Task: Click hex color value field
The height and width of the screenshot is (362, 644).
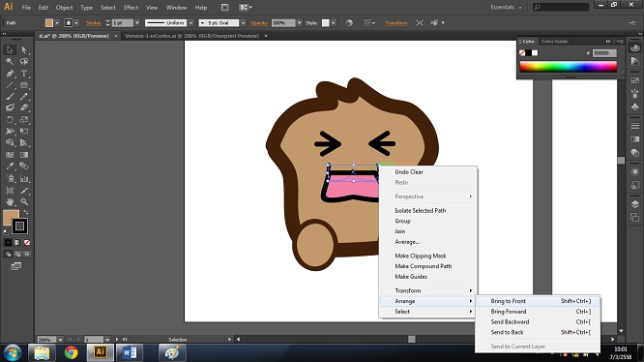Action: point(604,53)
